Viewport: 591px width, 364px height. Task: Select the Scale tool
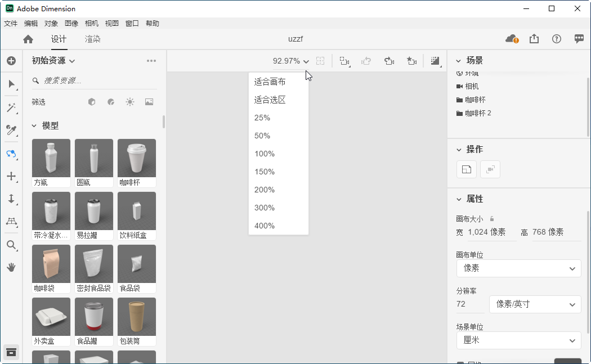coord(11,199)
